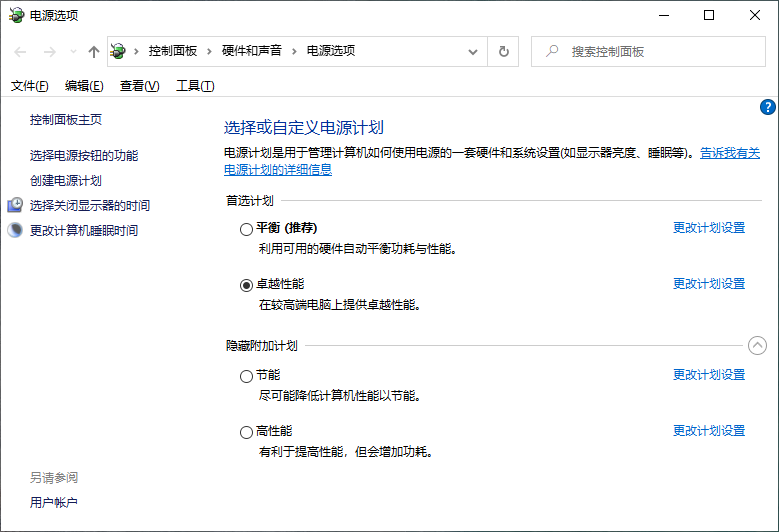Open the 文件(F) menu

(30, 86)
